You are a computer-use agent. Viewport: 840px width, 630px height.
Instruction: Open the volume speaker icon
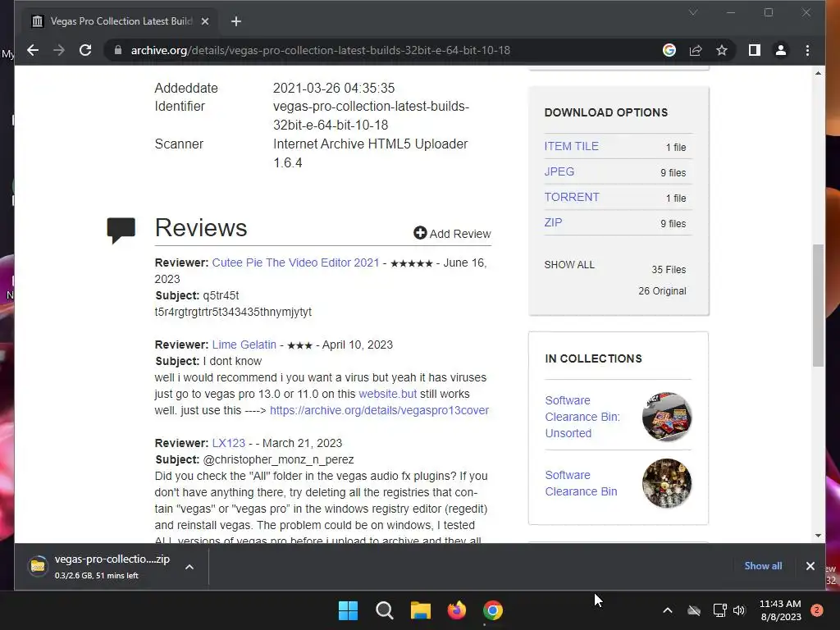coord(739,610)
